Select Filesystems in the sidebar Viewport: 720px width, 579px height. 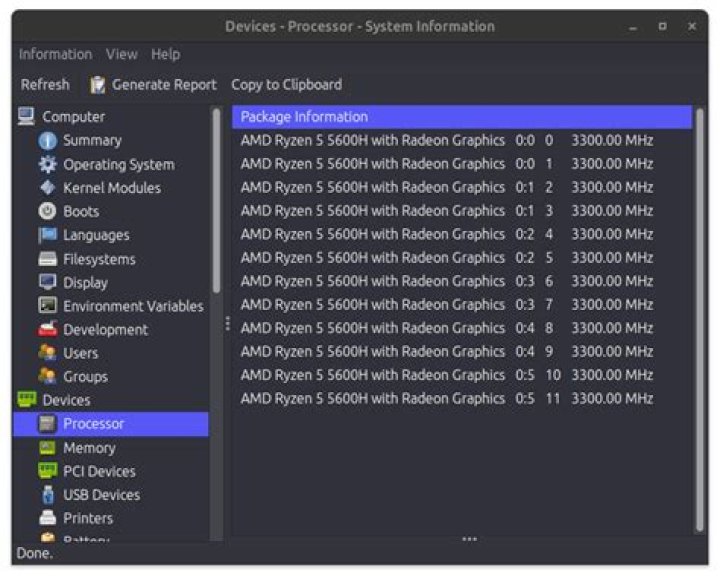99,259
